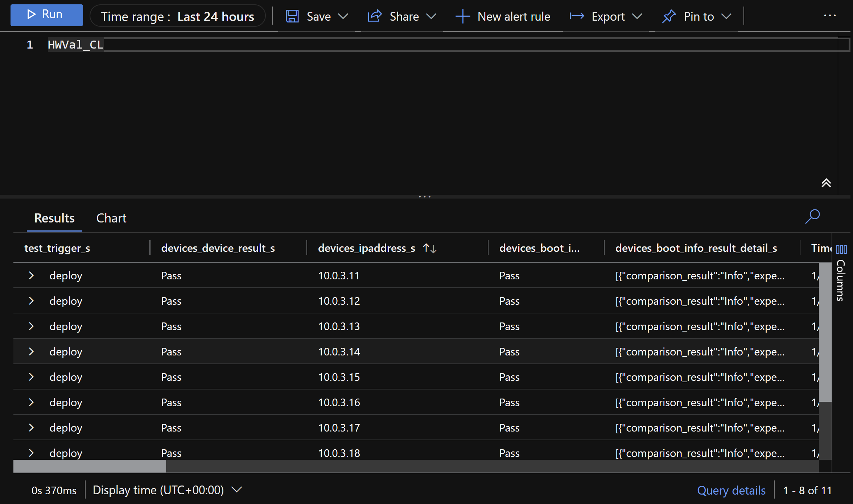The width and height of the screenshot is (853, 504).
Task: Open the Display time (UTC+00:00) dropdown
Action: [167, 490]
